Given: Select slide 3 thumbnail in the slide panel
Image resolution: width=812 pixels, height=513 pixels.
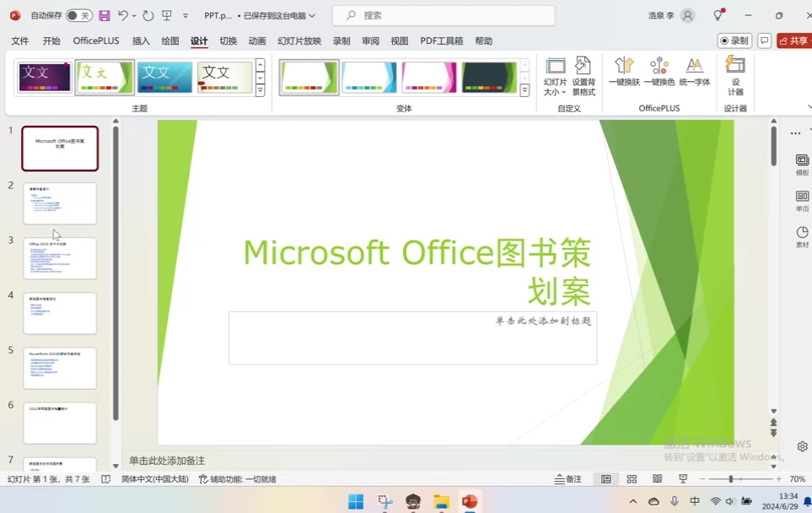Looking at the screenshot, I should pos(60,257).
